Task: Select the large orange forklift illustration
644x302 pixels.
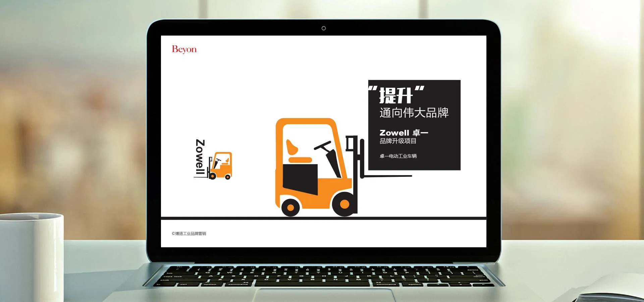Action: (x=343, y=167)
